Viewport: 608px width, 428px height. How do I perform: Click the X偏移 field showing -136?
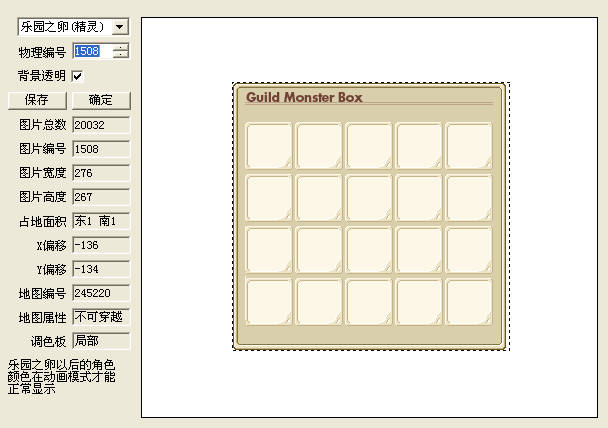pyautogui.click(x=101, y=245)
